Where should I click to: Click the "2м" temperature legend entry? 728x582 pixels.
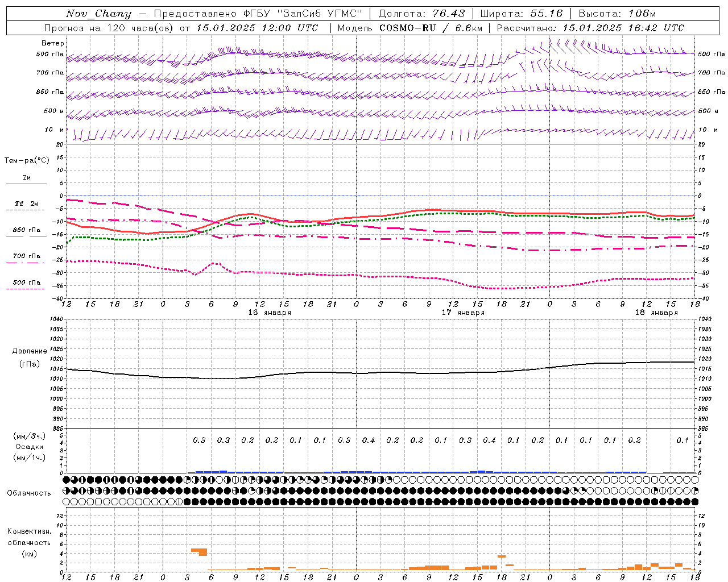(x=27, y=177)
